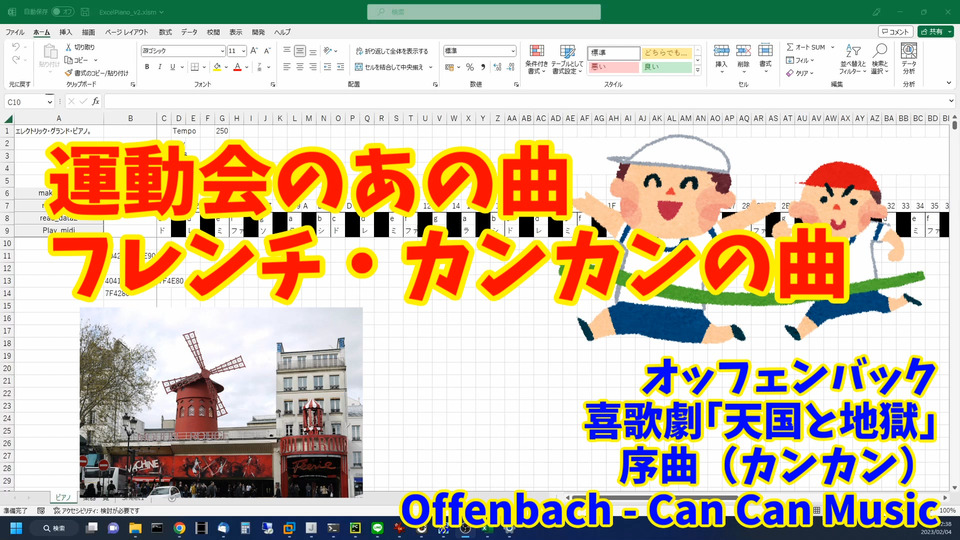Toggle Underline formatting
Image resolution: width=960 pixels, height=540 pixels.
tap(173, 67)
